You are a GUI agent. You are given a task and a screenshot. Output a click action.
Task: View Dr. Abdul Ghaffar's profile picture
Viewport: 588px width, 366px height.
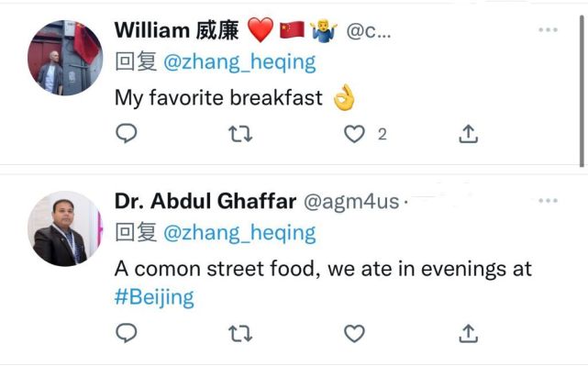pos(65,228)
